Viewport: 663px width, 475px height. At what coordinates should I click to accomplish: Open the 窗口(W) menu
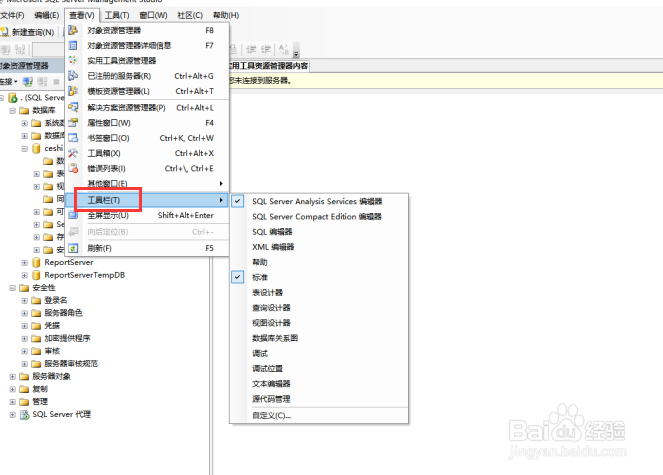pos(153,16)
